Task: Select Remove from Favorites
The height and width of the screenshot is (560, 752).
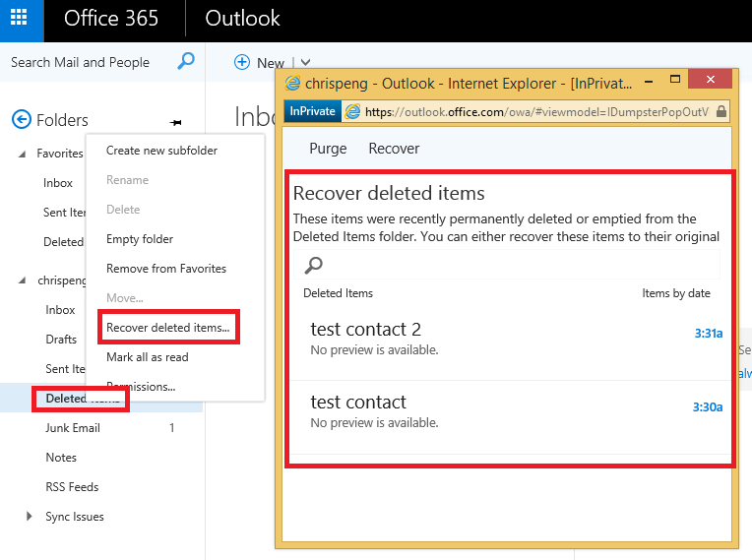Action: coord(166,269)
